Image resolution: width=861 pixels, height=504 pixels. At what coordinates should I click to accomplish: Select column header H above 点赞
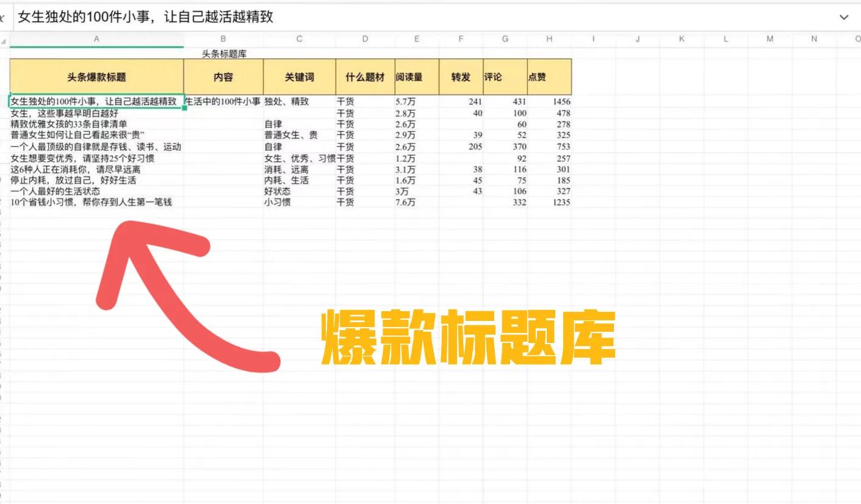[x=549, y=39]
